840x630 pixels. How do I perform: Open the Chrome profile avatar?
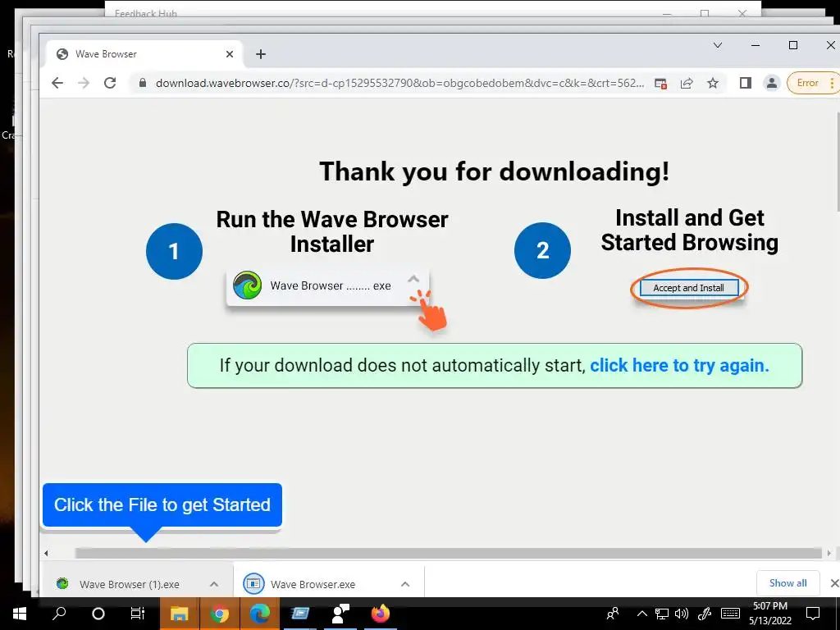771,83
